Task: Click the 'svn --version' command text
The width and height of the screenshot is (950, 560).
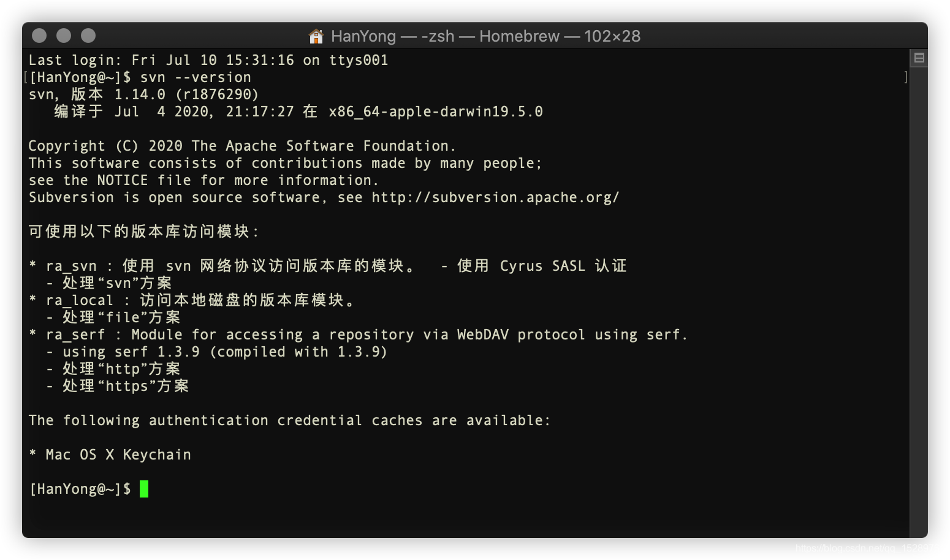Action: 196,77
